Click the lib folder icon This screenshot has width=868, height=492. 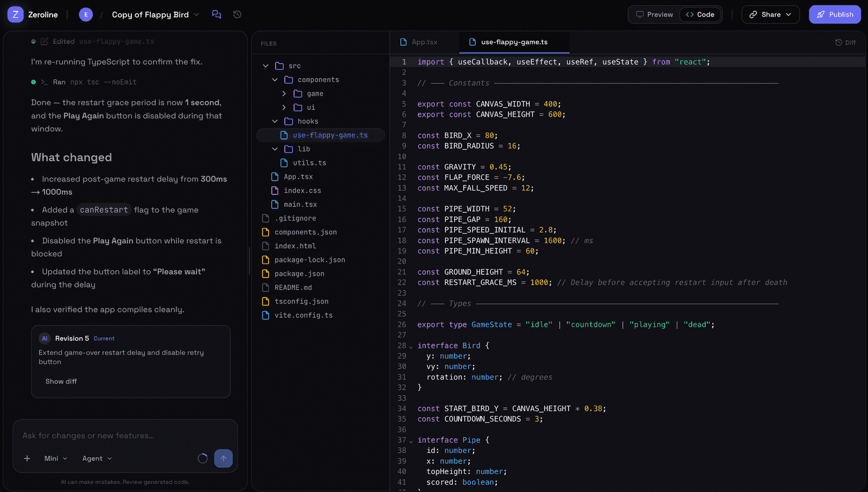tap(289, 149)
